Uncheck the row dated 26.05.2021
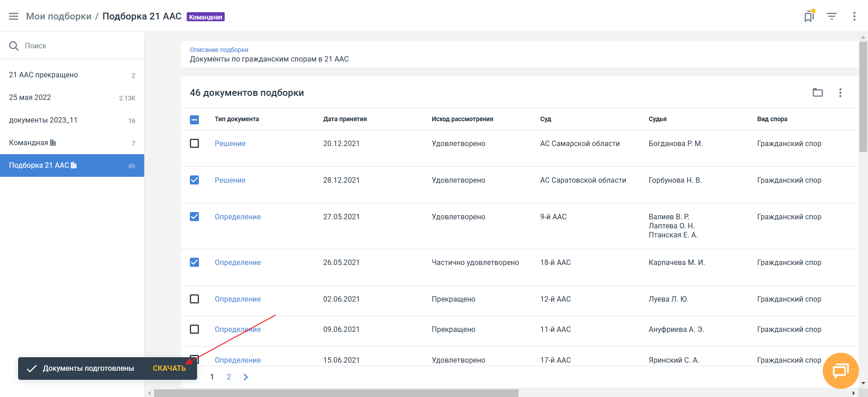The image size is (868, 397). [194, 262]
